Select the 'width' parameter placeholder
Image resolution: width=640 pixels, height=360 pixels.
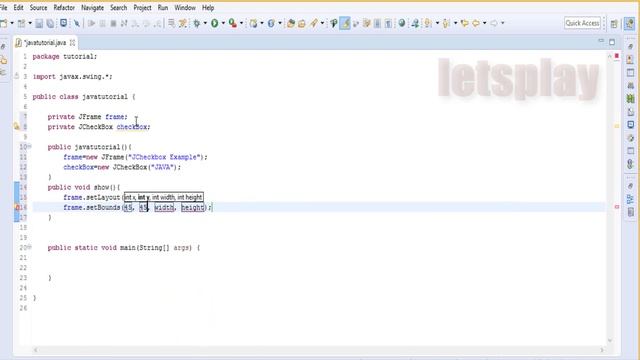164,208
